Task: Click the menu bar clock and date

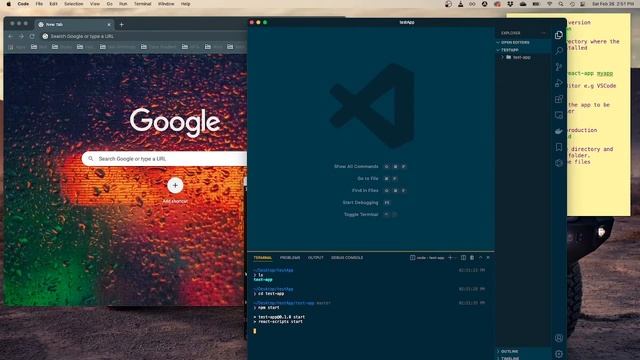Action: pyautogui.click(x=613, y=4)
